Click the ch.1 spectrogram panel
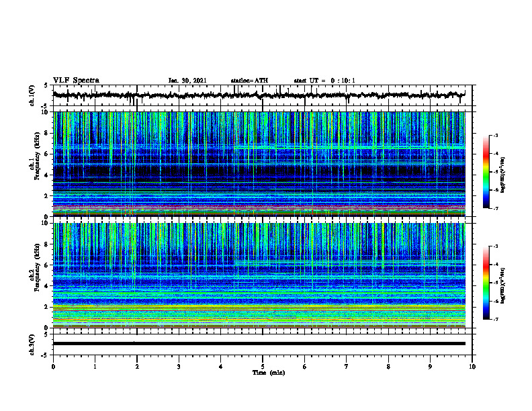Image resolution: width=532 pixels, height=411 pixels. pyautogui.click(x=259, y=164)
